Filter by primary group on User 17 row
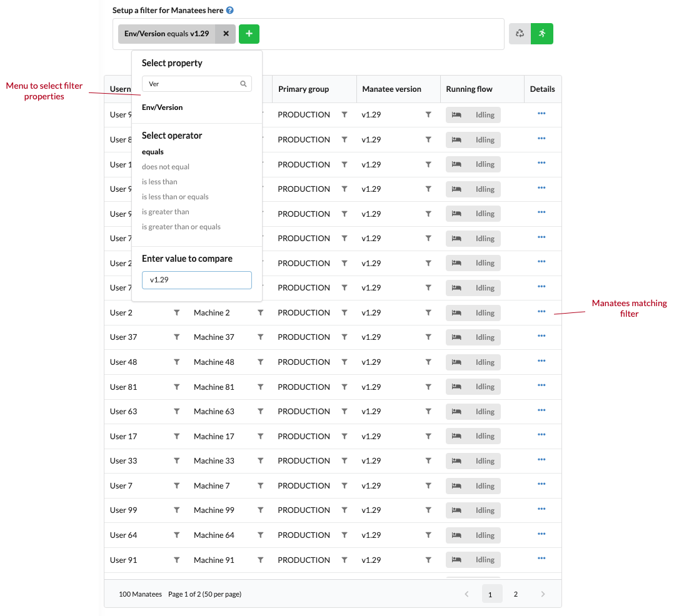674x616 pixels. tap(345, 437)
